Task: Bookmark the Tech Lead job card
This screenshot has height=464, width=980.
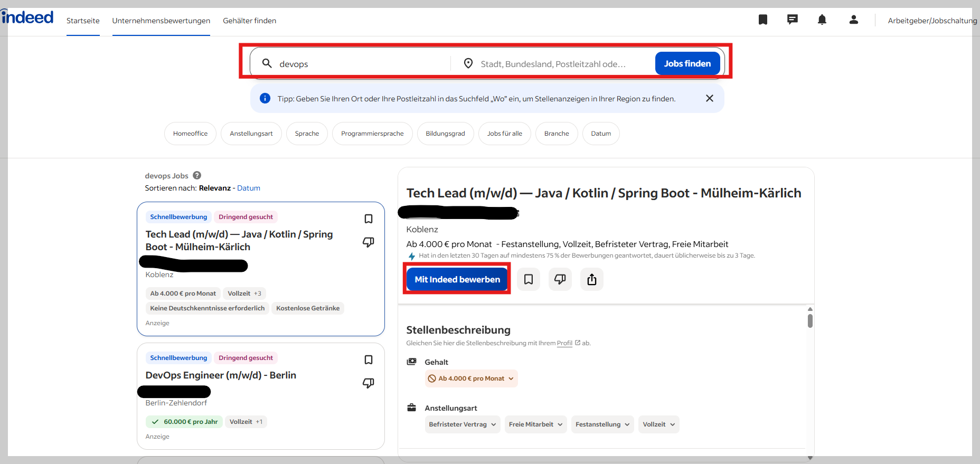Action: pyautogui.click(x=369, y=219)
